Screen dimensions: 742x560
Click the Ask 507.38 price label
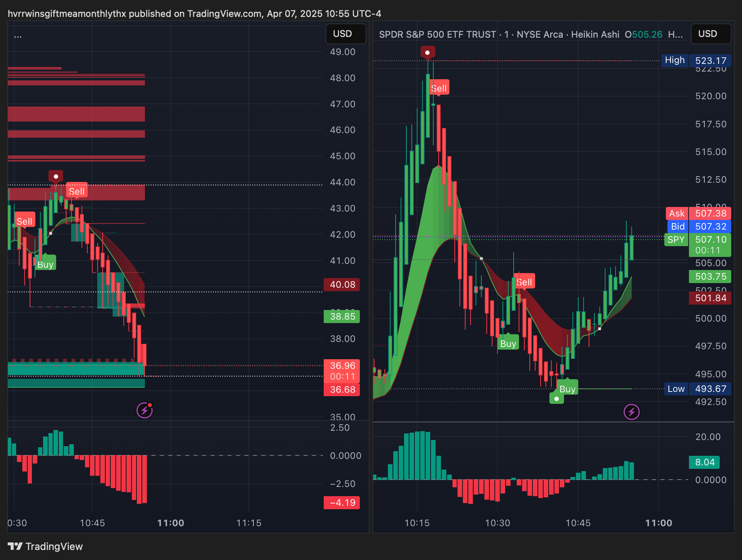point(698,213)
